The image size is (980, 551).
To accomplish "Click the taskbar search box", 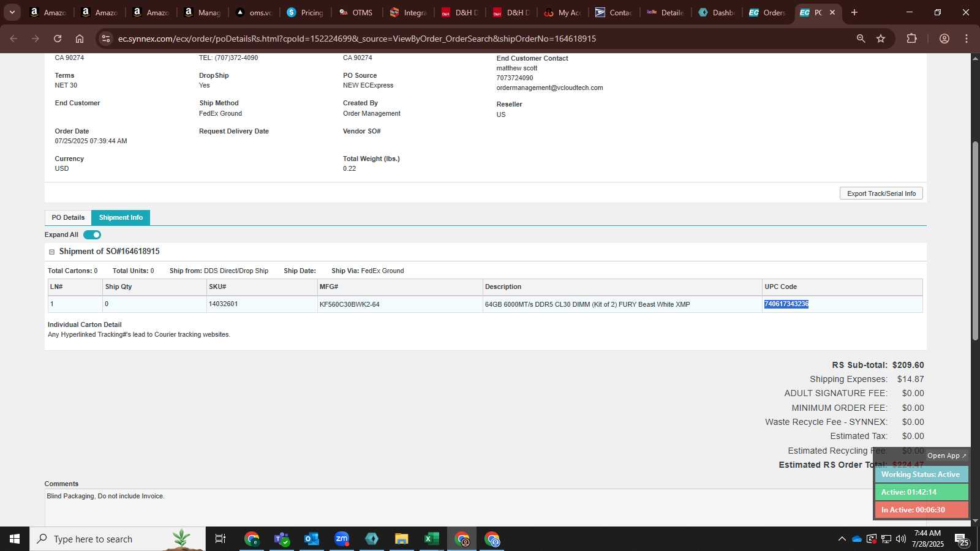I will [118, 539].
